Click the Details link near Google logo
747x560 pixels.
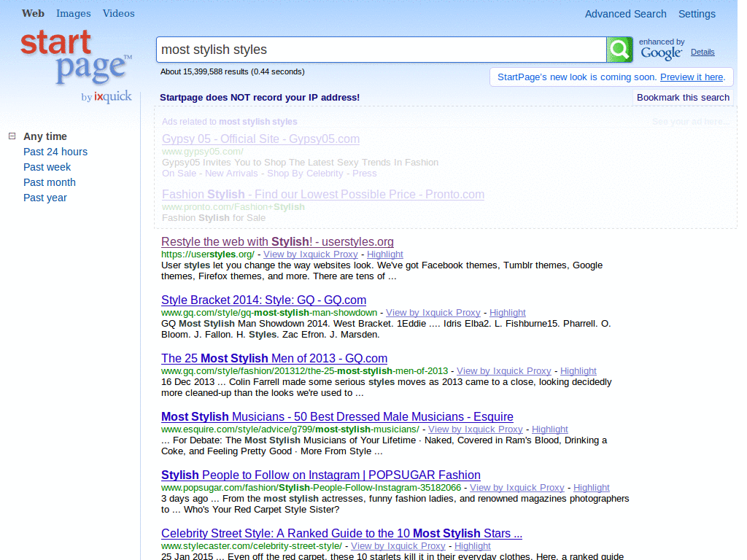(x=703, y=52)
